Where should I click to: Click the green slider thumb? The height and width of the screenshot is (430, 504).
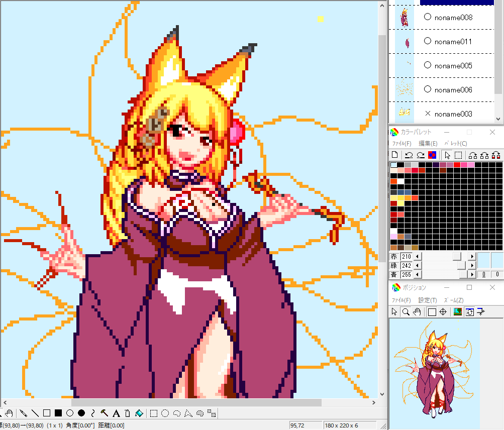click(x=461, y=265)
